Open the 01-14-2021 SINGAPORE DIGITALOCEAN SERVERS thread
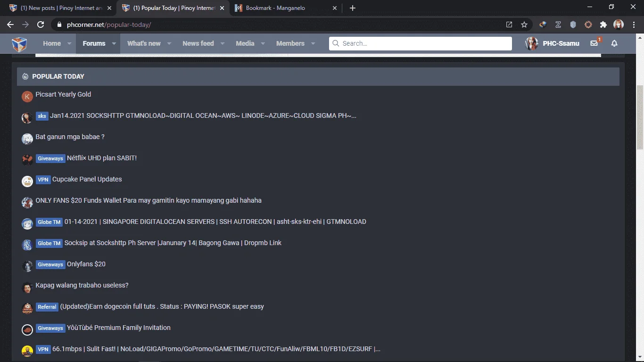Viewport: 644px width, 362px height. click(x=215, y=222)
